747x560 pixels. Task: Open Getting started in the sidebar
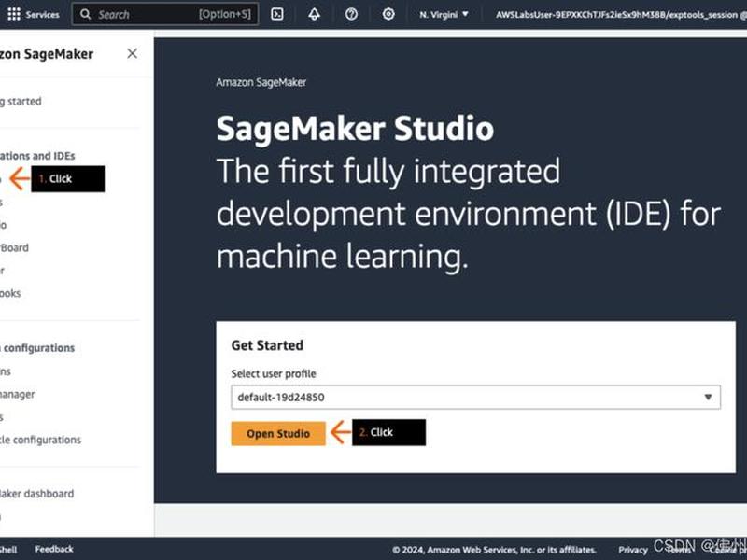coord(21,101)
